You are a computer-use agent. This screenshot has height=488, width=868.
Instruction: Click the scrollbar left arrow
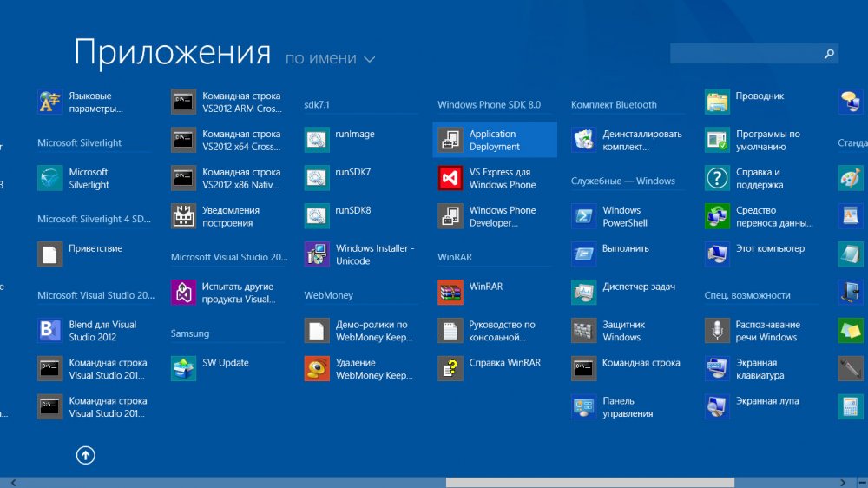(13, 483)
